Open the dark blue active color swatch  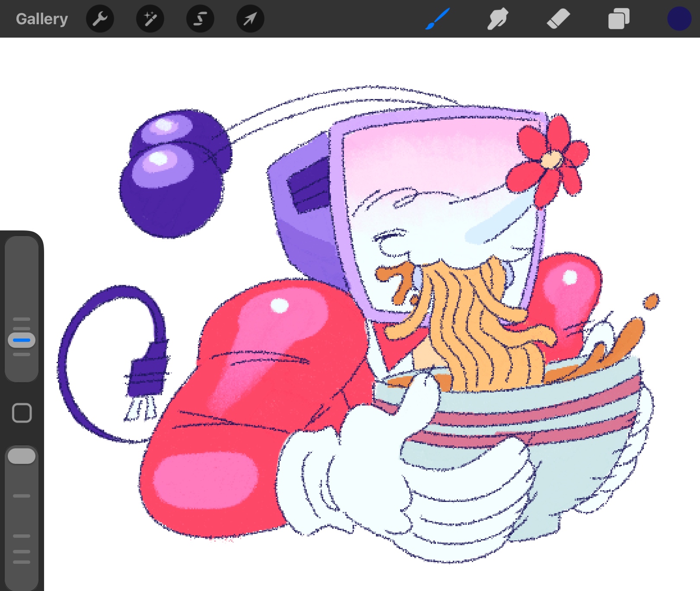coord(679,19)
